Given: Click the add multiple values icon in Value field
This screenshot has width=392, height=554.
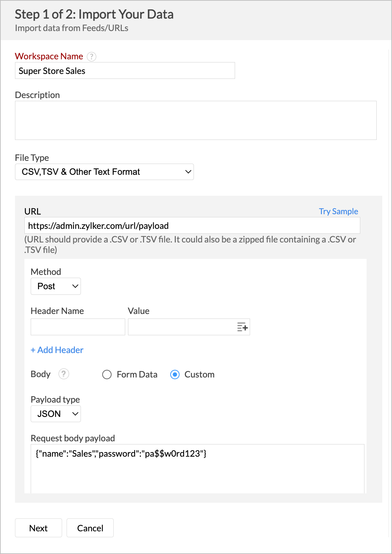Looking at the screenshot, I should coord(243,327).
